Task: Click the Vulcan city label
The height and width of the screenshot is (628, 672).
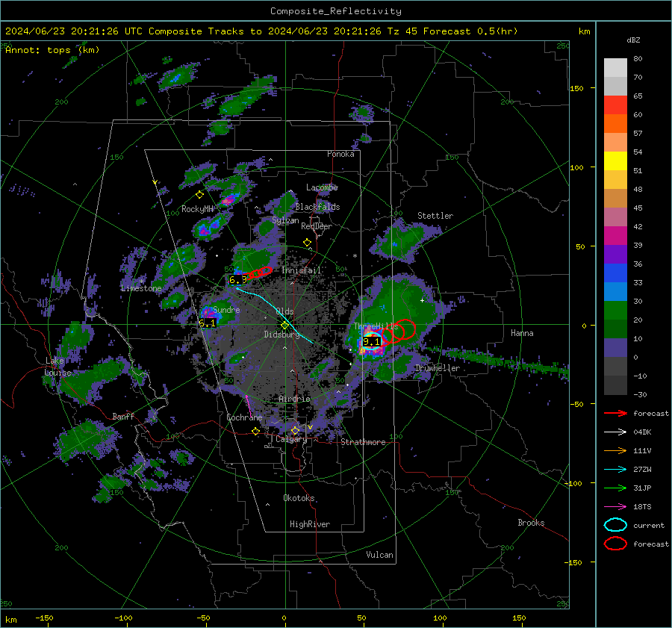Action: [380, 555]
